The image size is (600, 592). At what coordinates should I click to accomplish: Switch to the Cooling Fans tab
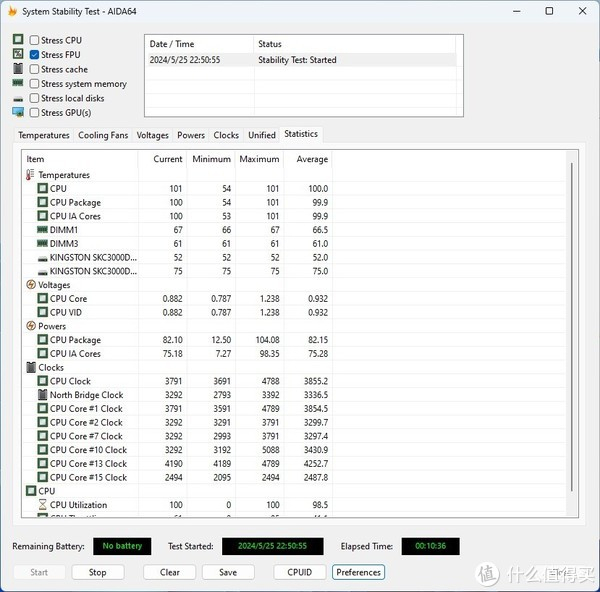click(103, 135)
